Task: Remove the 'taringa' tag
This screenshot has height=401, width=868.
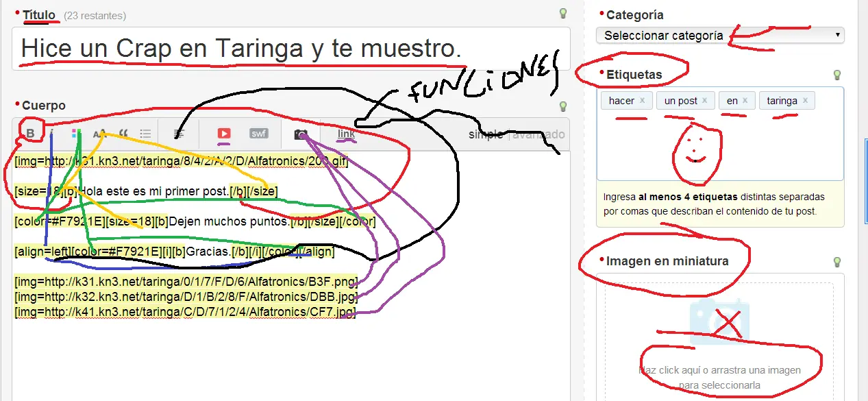Action: (805, 100)
